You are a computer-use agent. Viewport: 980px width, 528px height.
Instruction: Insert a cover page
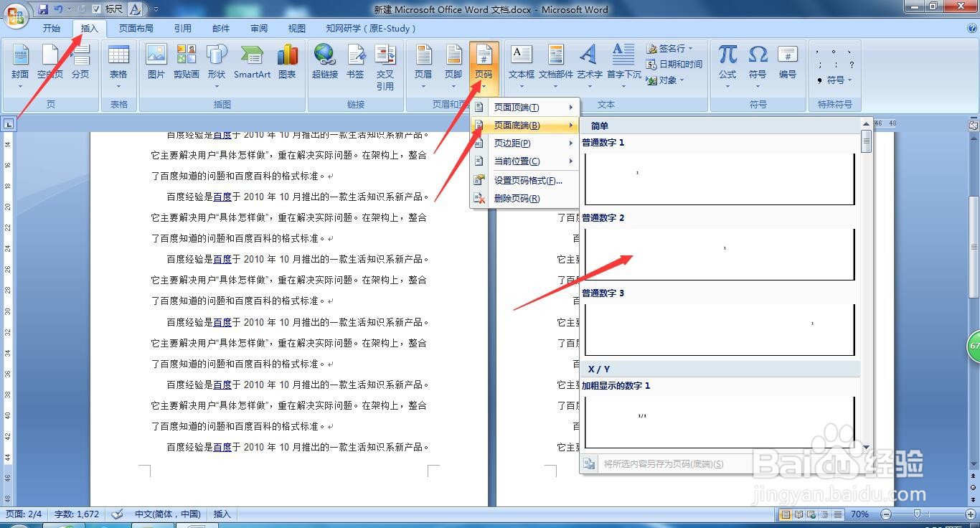tap(19, 65)
